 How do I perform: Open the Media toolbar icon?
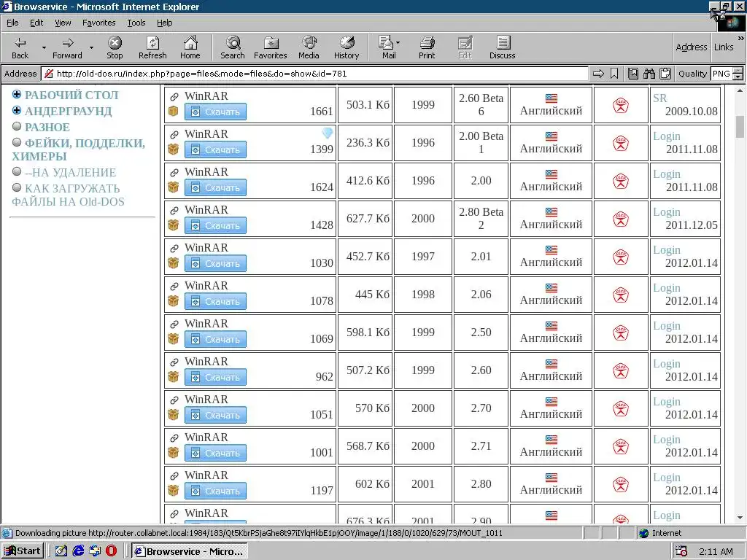click(309, 47)
